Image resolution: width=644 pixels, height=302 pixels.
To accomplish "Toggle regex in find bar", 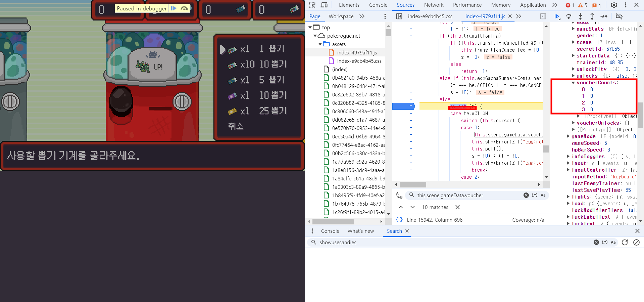I will [x=535, y=196].
